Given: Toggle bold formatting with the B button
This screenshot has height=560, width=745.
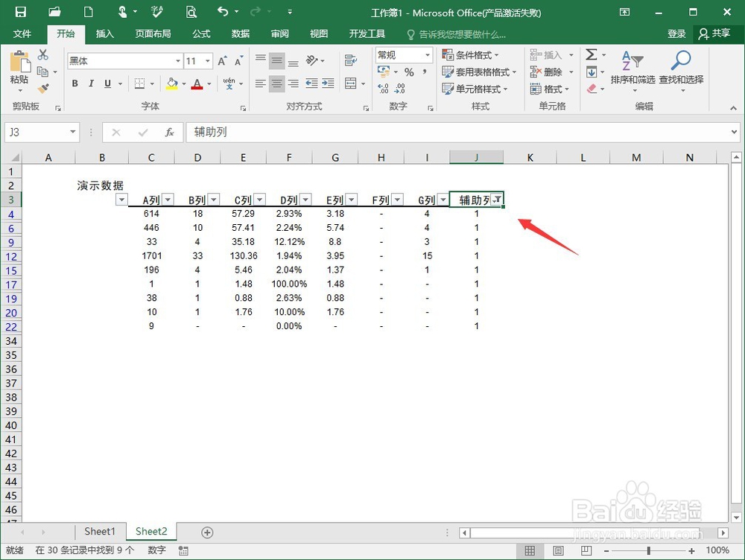Looking at the screenshot, I should pyautogui.click(x=74, y=83).
